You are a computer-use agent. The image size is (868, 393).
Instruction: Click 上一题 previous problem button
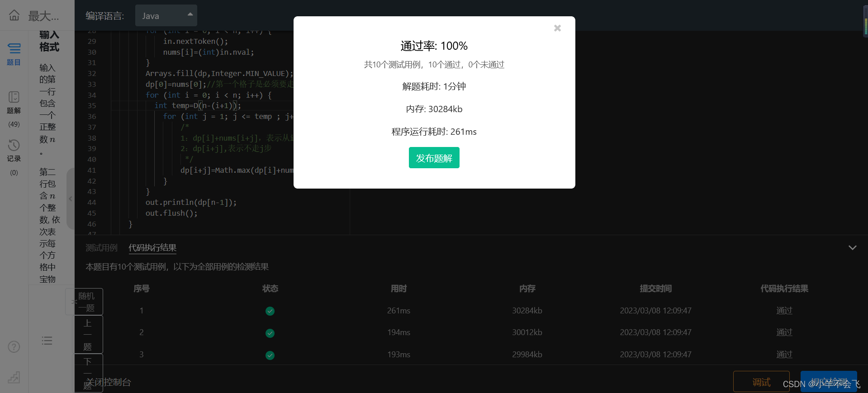(x=88, y=335)
